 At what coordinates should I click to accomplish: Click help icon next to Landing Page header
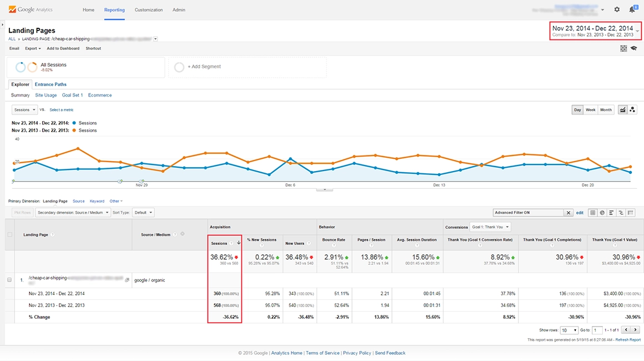[x=53, y=235]
